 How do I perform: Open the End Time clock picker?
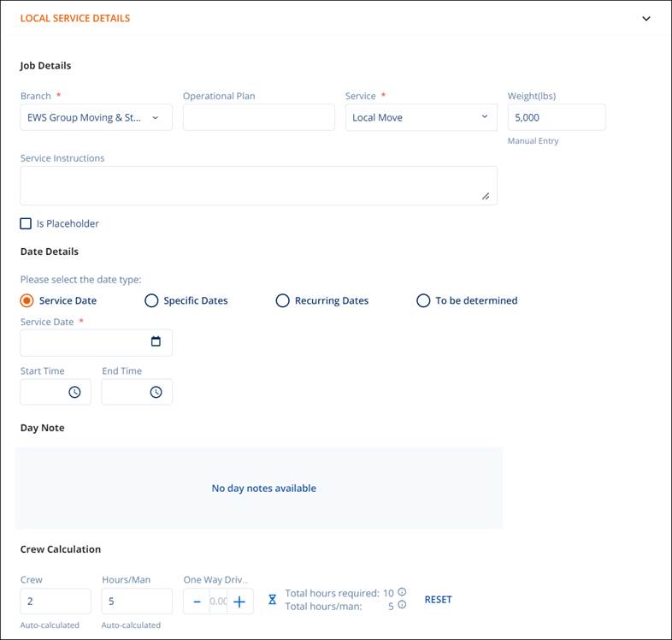(x=156, y=392)
